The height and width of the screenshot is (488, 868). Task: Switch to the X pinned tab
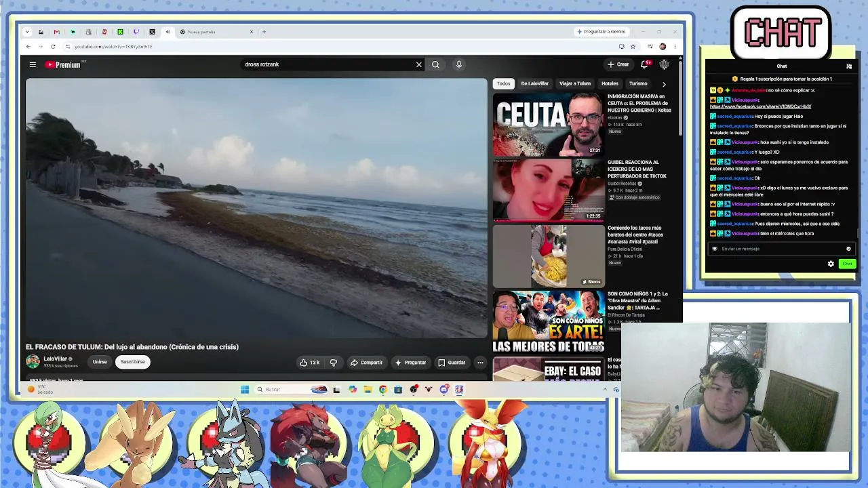pos(152,32)
